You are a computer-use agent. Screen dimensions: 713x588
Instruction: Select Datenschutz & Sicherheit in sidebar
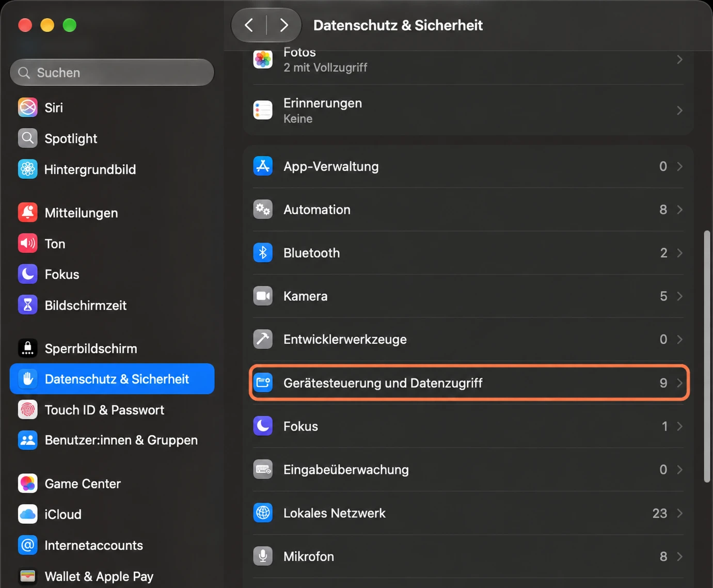pos(112,379)
